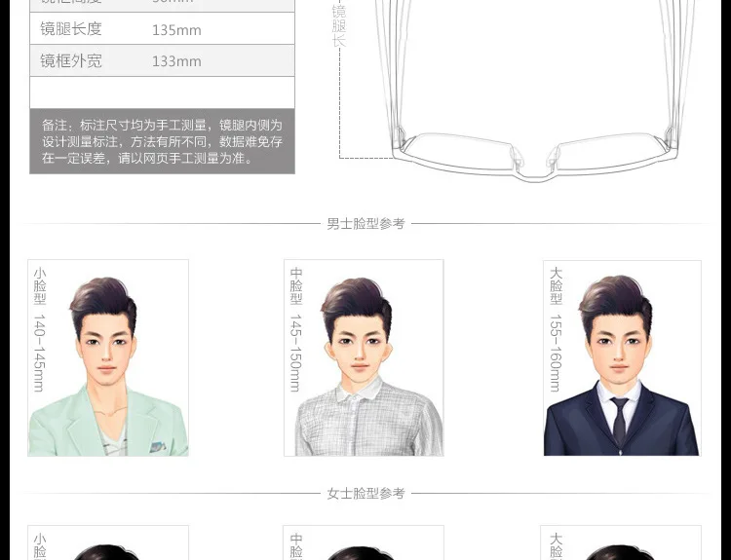
Task: Open the women's 大脸型 card
Action: (x=621, y=542)
